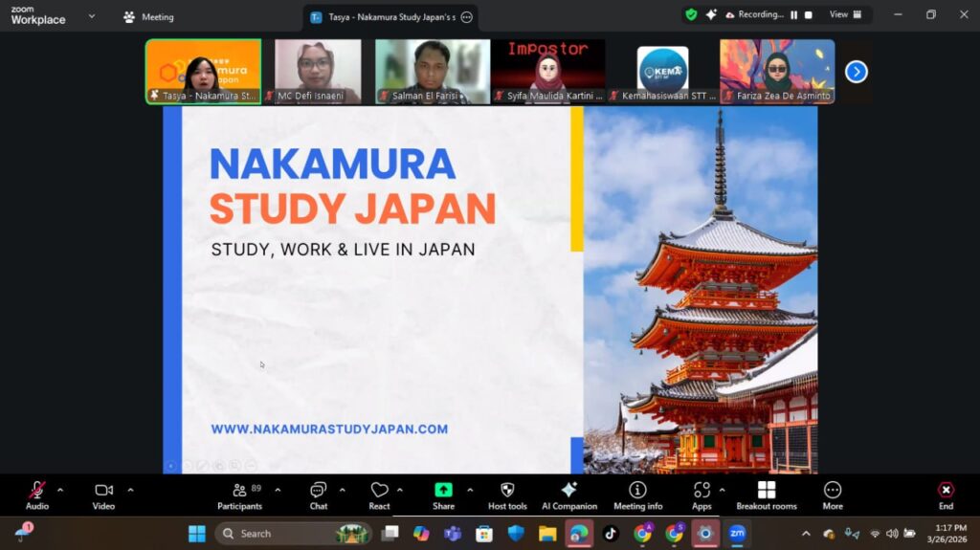Expand the Participants options caret
This screenshot has width=980, height=550.
[x=278, y=491]
